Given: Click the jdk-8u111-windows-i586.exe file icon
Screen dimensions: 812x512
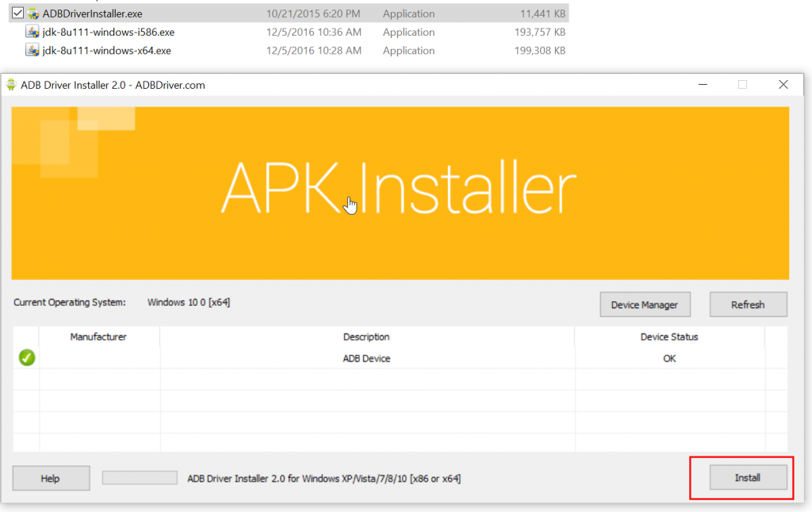Looking at the screenshot, I should (32, 32).
